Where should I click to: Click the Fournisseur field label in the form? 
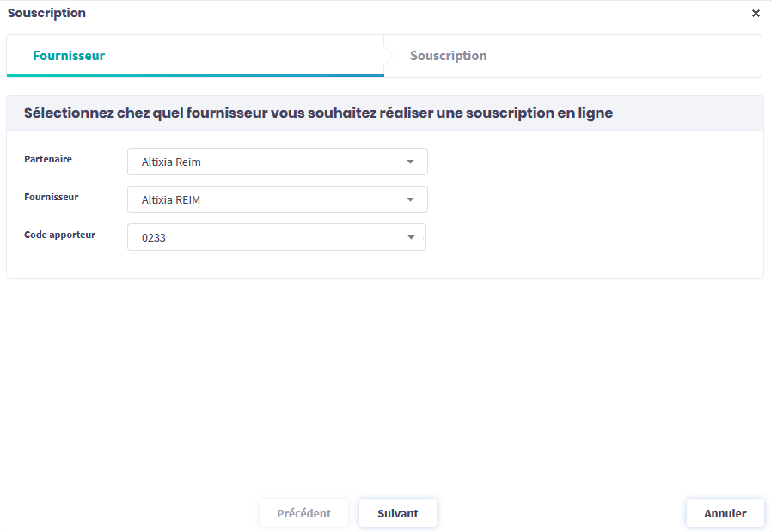(x=51, y=197)
